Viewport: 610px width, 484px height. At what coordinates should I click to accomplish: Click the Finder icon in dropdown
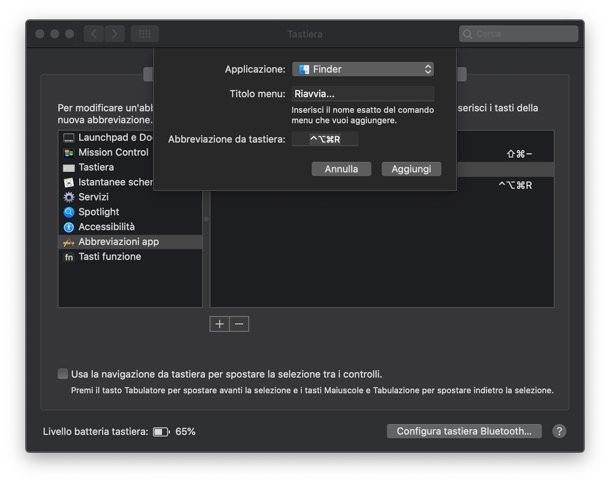tap(303, 69)
